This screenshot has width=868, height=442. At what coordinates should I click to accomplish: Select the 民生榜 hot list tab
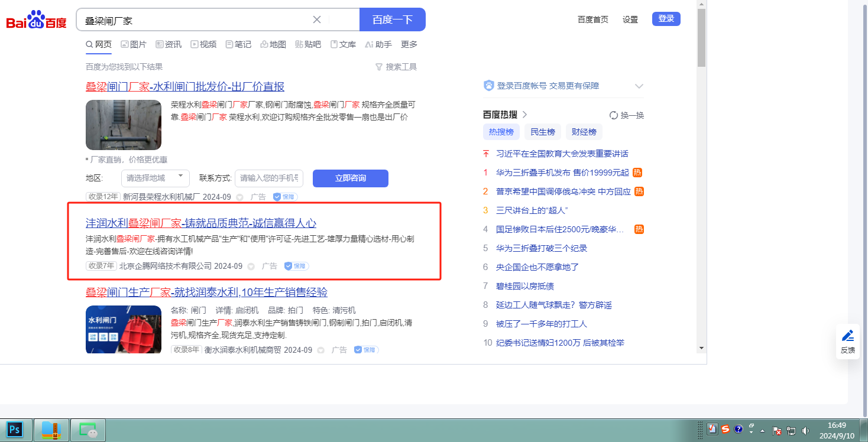[x=542, y=132]
